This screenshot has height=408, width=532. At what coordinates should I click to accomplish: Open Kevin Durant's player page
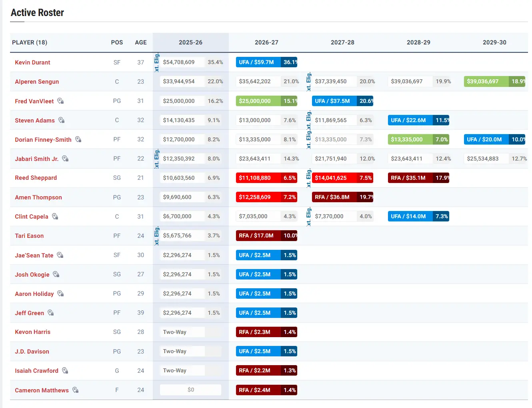[x=32, y=62]
